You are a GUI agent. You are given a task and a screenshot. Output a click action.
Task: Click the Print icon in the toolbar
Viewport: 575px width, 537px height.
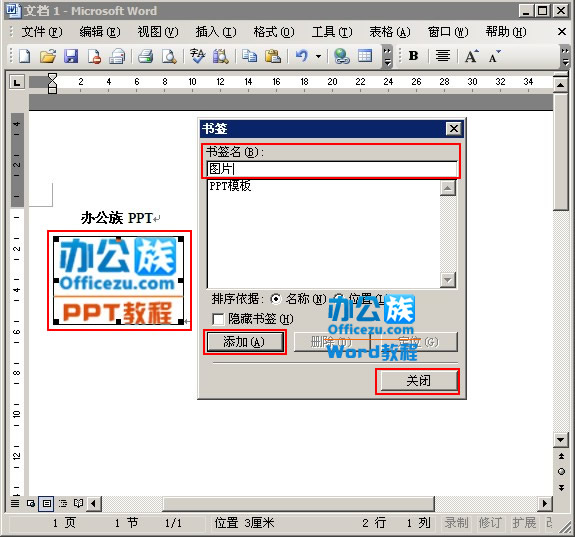coord(146,56)
